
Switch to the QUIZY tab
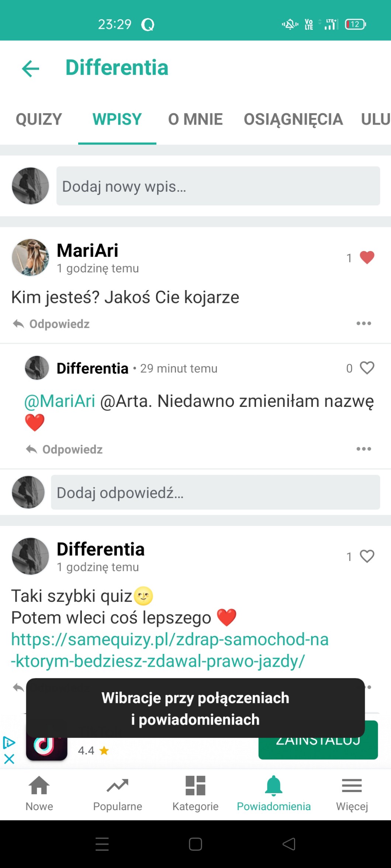(39, 119)
